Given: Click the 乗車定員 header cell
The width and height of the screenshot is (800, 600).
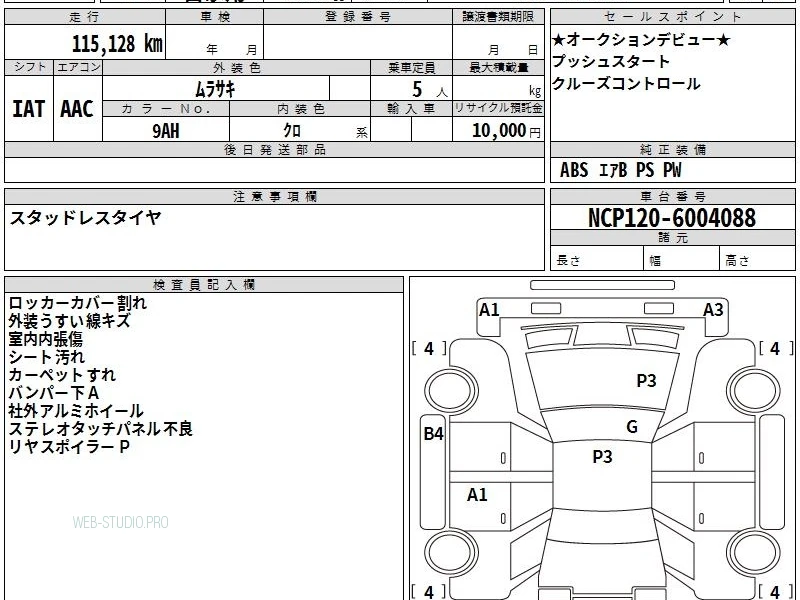Looking at the screenshot, I should 411,67.
